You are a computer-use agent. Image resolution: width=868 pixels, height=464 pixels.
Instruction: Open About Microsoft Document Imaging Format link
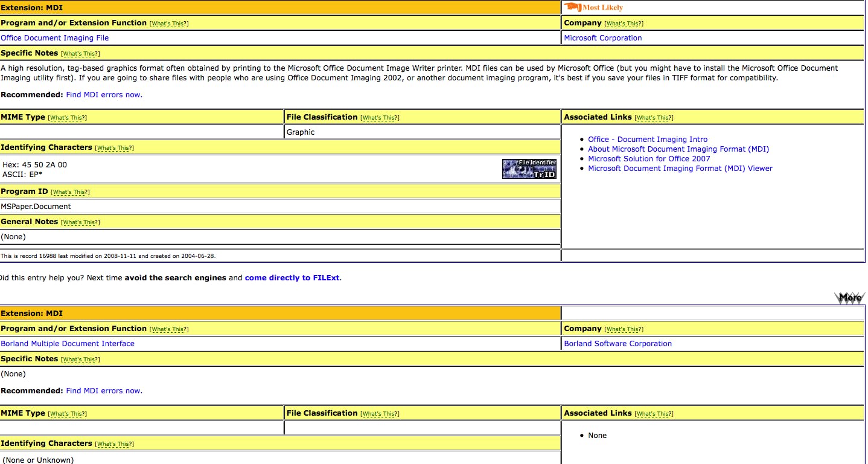[678, 149]
